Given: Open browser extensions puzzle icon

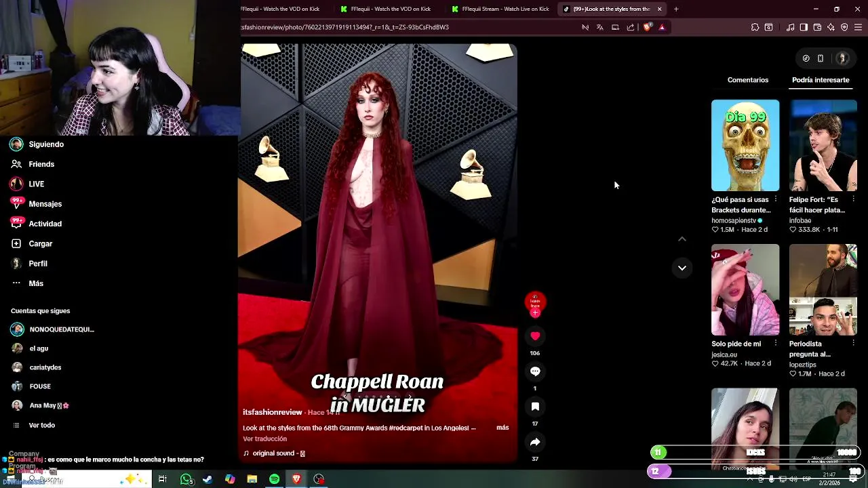Looking at the screenshot, I should click(x=755, y=27).
